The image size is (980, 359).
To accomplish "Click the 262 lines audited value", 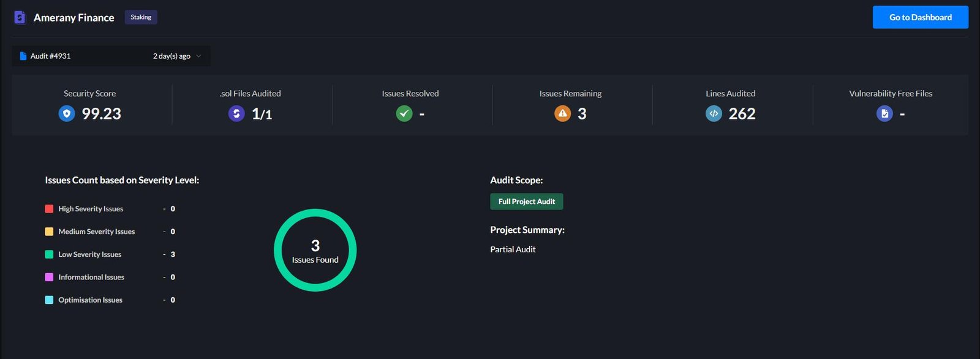I will 742,114.
